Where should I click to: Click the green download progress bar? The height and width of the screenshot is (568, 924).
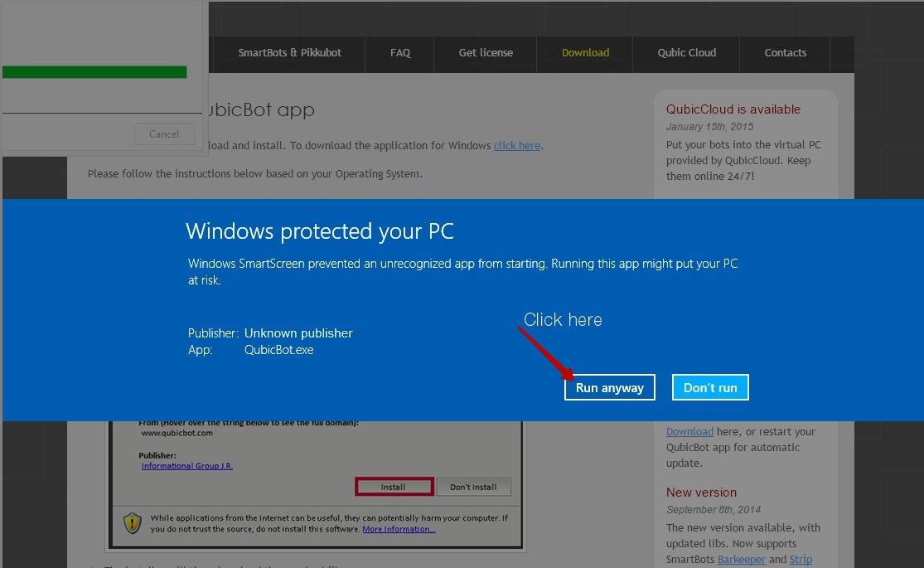[94, 72]
